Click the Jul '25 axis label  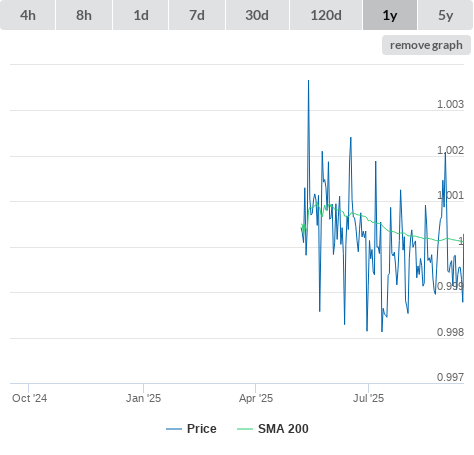coord(368,398)
